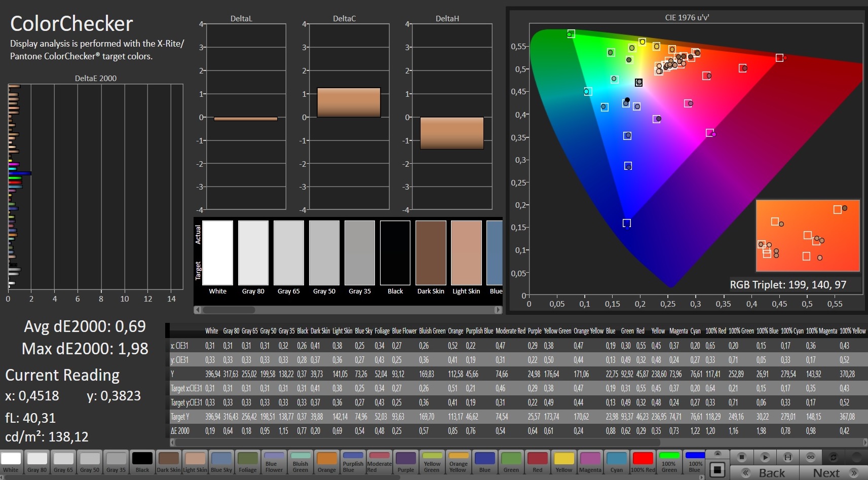The width and height of the screenshot is (868, 480).
Task: Click the Gray 35 Actual/Target comparison patch
Action: (x=360, y=252)
